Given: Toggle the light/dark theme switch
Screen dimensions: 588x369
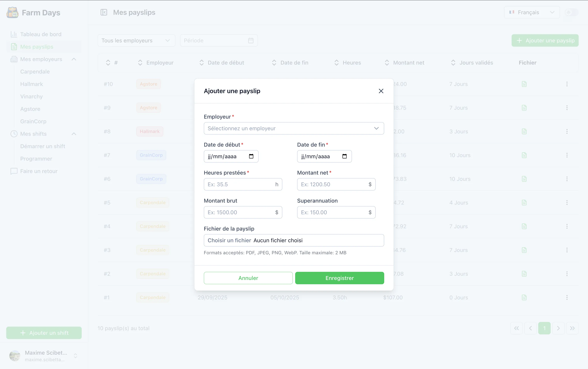Looking at the screenshot, I should point(571,12).
